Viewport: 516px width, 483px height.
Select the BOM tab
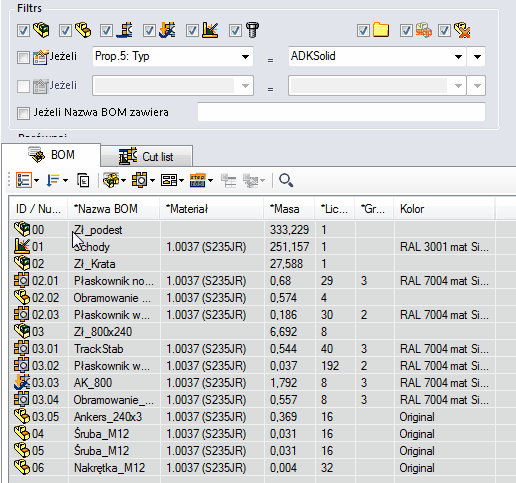(x=51, y=155)
